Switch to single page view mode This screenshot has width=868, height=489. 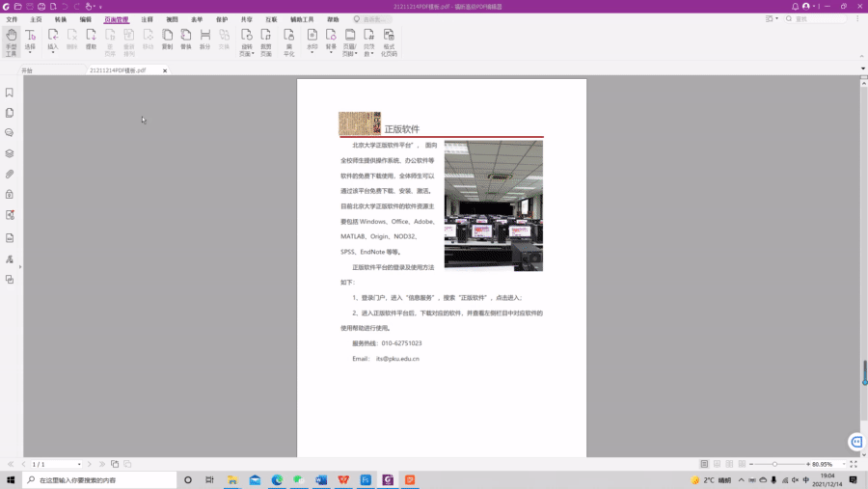point(705,464)
